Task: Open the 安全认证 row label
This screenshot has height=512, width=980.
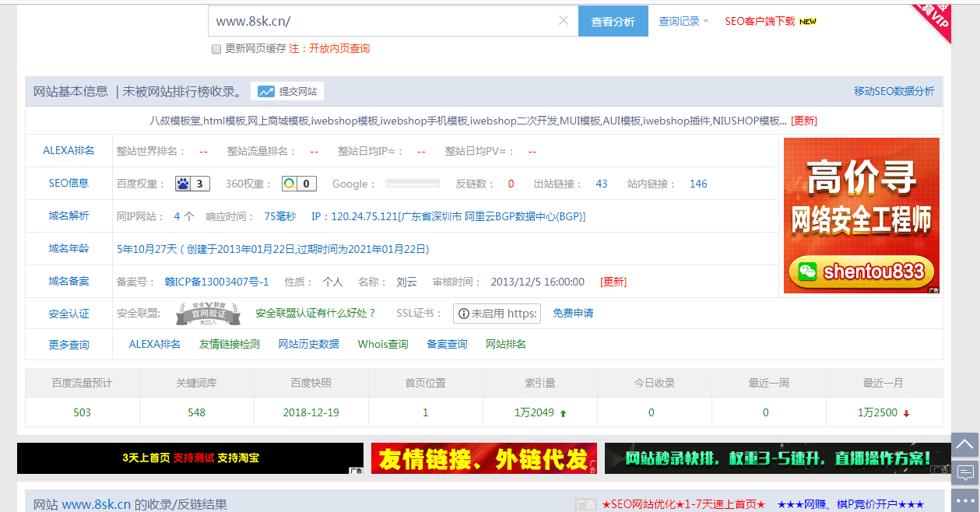Action: click(68, 314)
